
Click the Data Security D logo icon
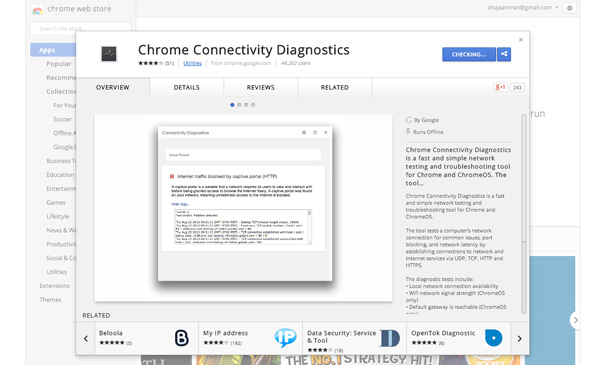(x=390, y=338)
